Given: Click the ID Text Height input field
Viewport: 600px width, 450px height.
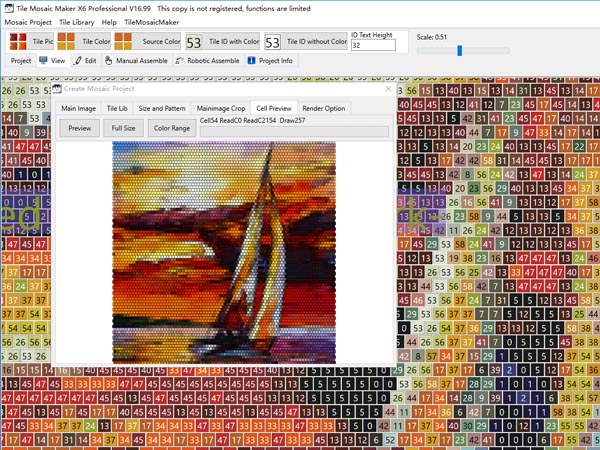Looking at the screenshot, I should [373, 45].
